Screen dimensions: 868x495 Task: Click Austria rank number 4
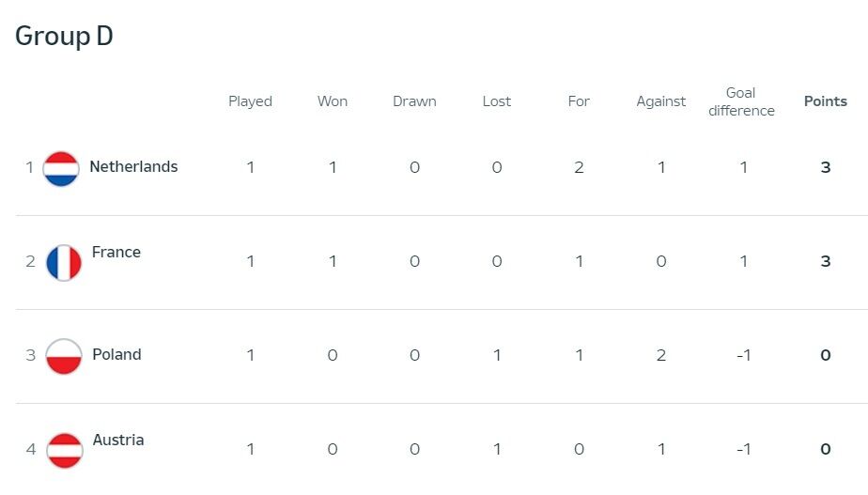click(x=31, y=449)
